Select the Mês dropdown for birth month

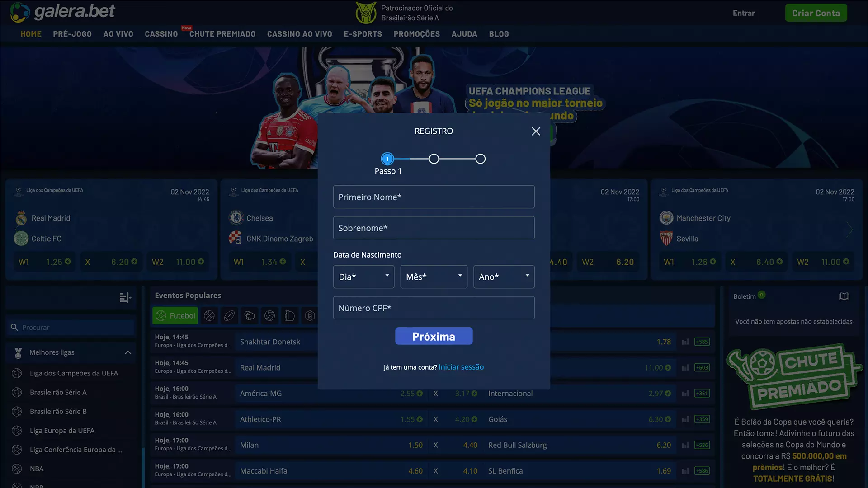(x=434, y=277)
